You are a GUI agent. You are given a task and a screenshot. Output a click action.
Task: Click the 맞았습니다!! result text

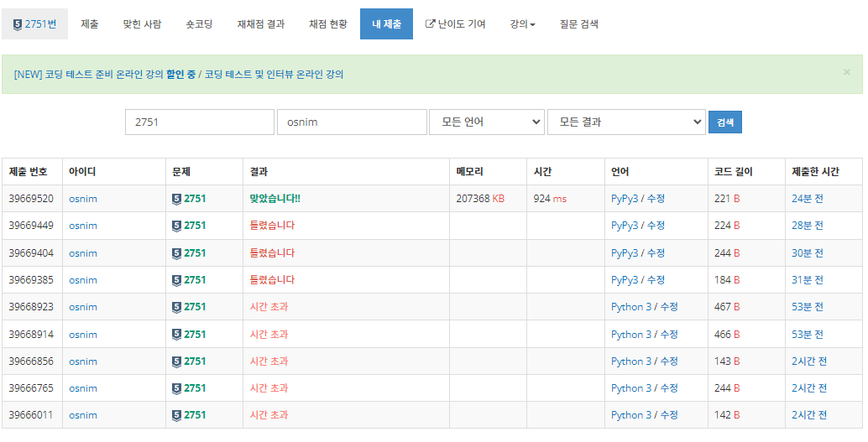pyautogui.click(x=275, y=198)
